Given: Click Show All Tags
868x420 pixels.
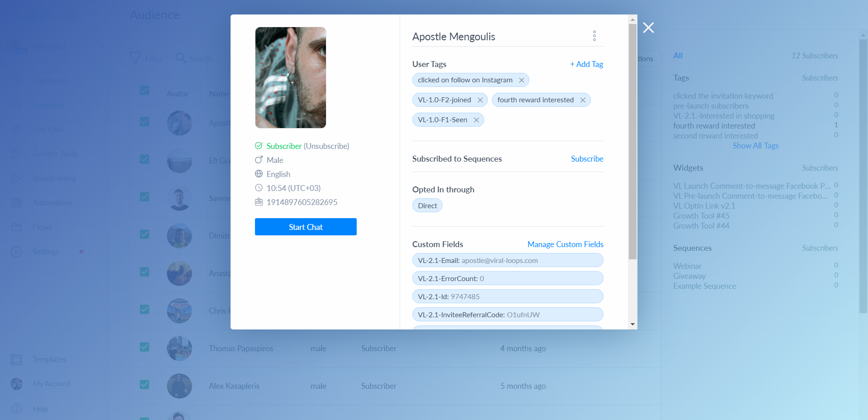Looking at the screenshot, I should click(755, 146).
